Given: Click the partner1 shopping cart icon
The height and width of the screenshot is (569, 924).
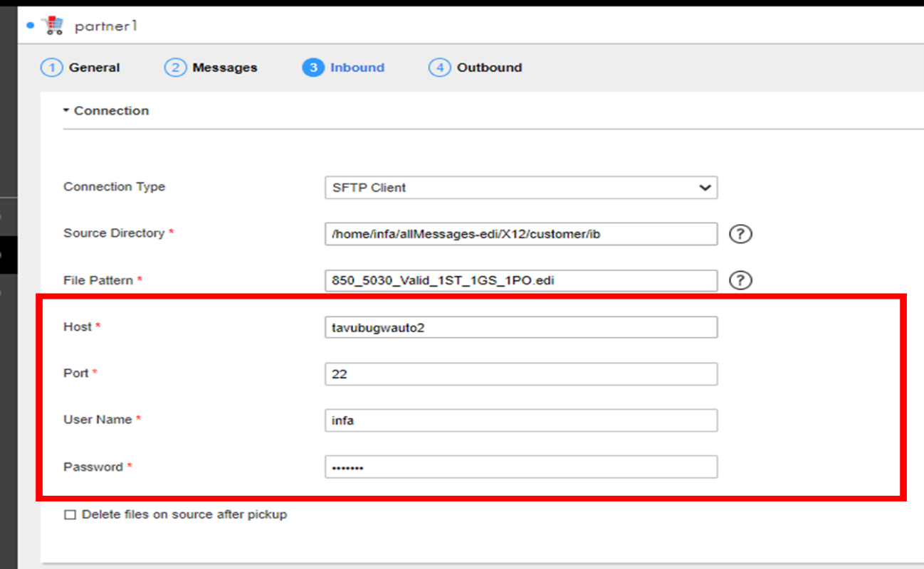Looking at the screenshot, I should coord(52,26).
